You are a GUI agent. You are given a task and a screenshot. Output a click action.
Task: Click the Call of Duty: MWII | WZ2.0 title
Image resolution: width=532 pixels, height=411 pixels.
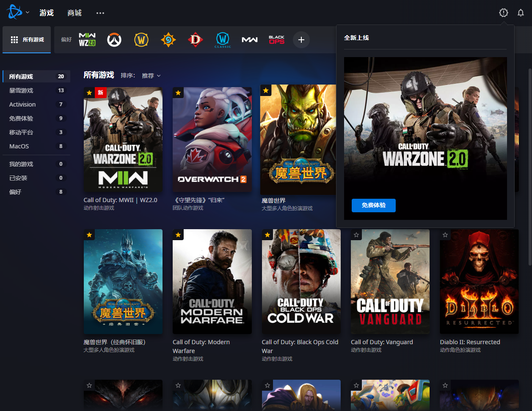click(x=121, y=200)
